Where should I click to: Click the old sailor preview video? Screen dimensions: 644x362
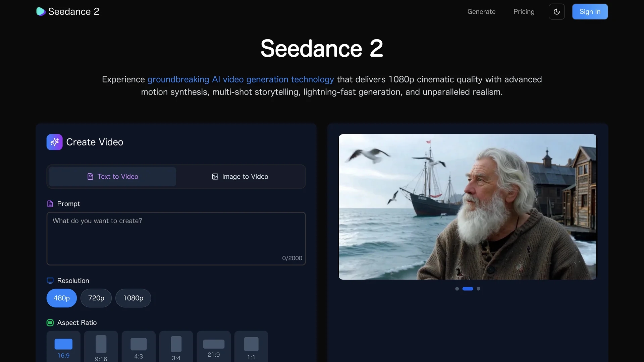pos(468,207)
